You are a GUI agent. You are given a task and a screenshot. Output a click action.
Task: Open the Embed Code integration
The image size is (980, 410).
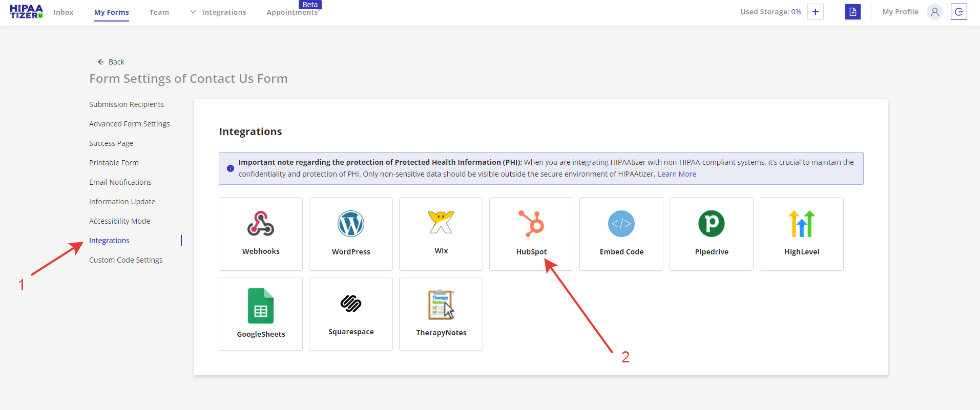(621, 234)
